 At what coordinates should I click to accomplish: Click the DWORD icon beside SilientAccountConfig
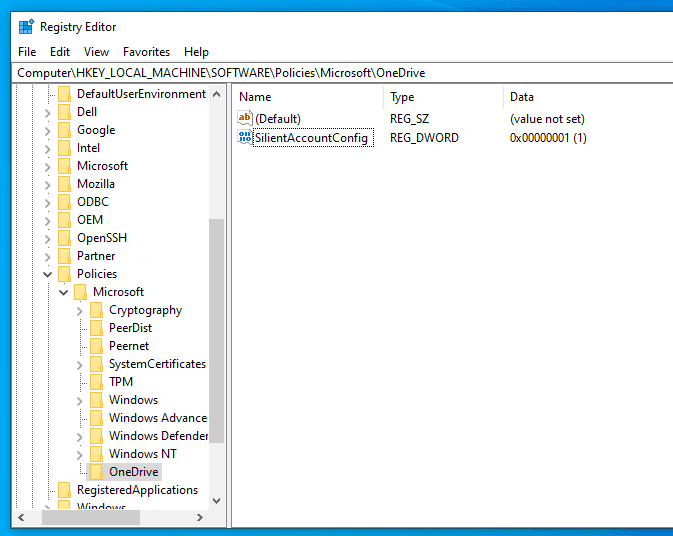tap(245, 137)
